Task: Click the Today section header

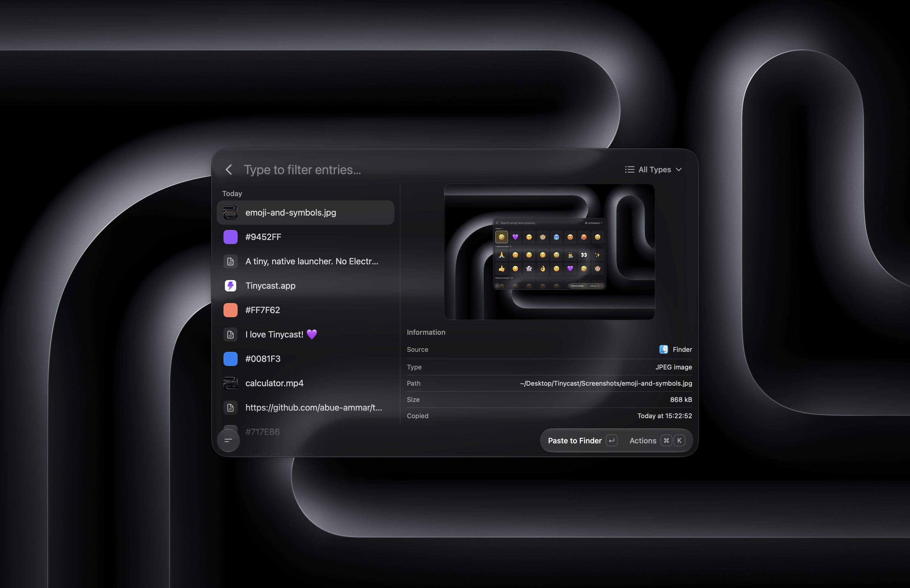Action: click(x=232, y=194)
